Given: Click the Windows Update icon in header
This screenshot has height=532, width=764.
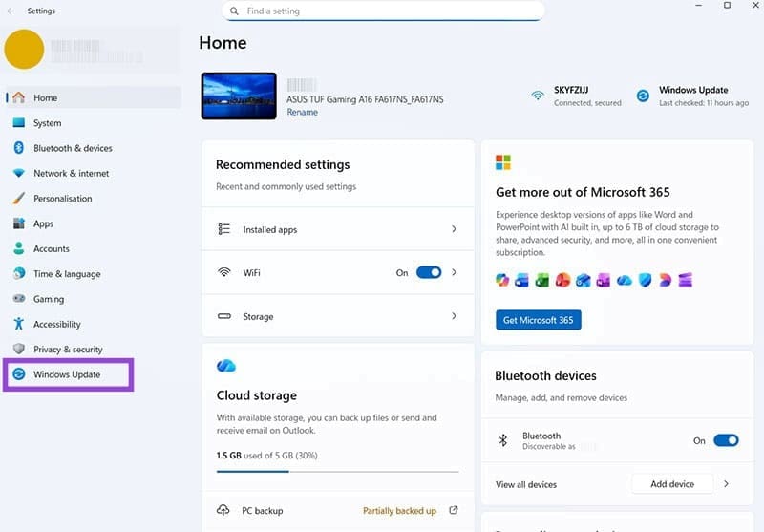Looking at the screenshot, I should 643,96.
